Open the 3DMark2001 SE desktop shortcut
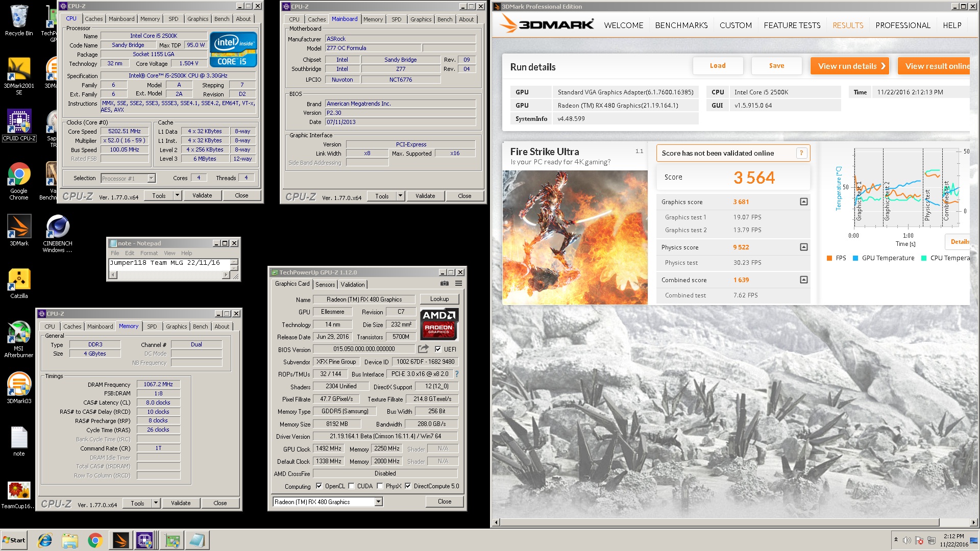 pyautogui.click(x=19, y=76)
